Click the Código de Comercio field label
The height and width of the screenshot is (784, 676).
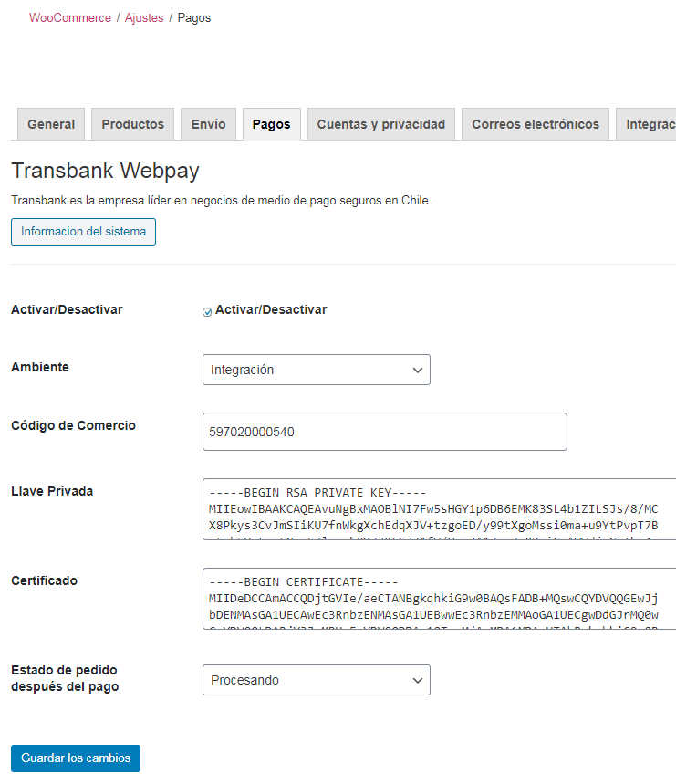coord(73,425)
